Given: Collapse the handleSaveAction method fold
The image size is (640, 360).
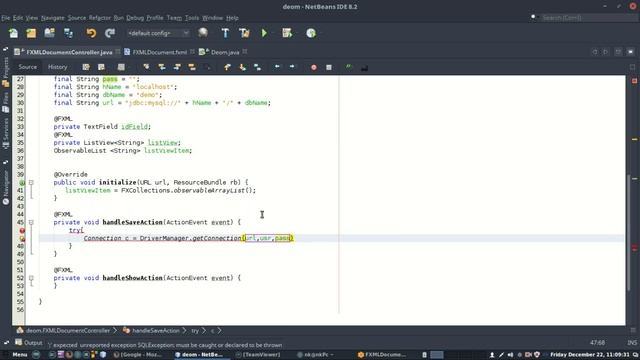Looking at the screenshot, I should 31,222.
